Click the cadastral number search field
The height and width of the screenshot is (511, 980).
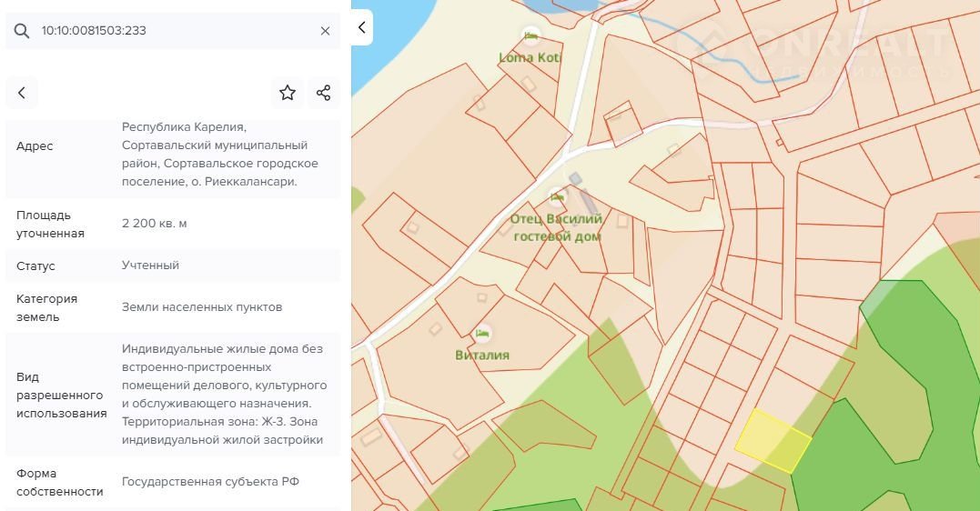(x=173, y=31)
